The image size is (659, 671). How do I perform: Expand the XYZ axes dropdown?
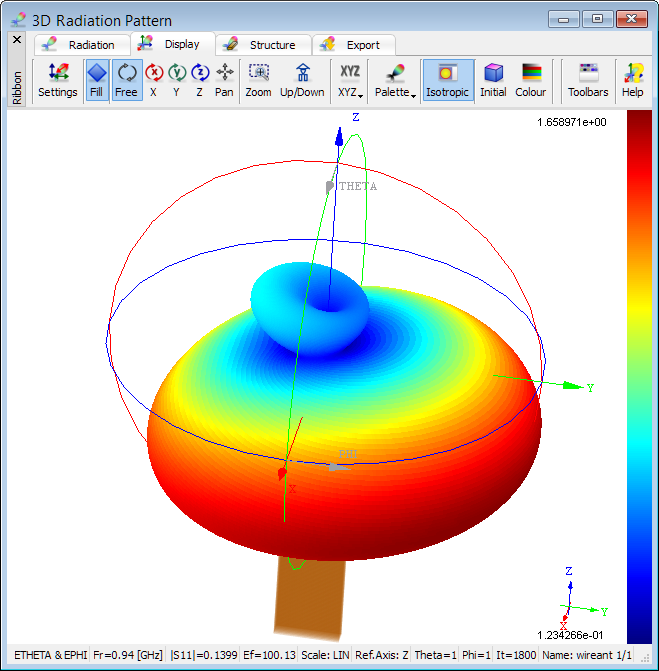coord(350,81)
